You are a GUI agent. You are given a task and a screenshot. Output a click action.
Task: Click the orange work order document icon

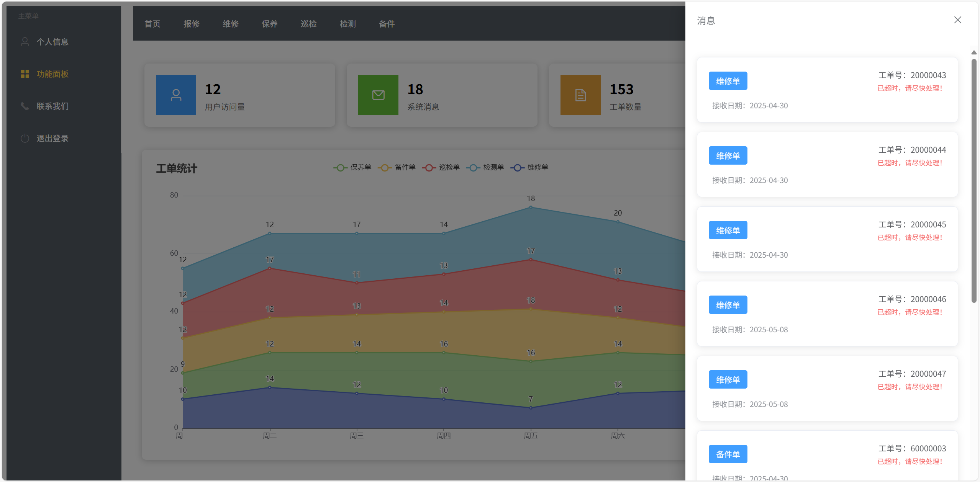(580, 95)
